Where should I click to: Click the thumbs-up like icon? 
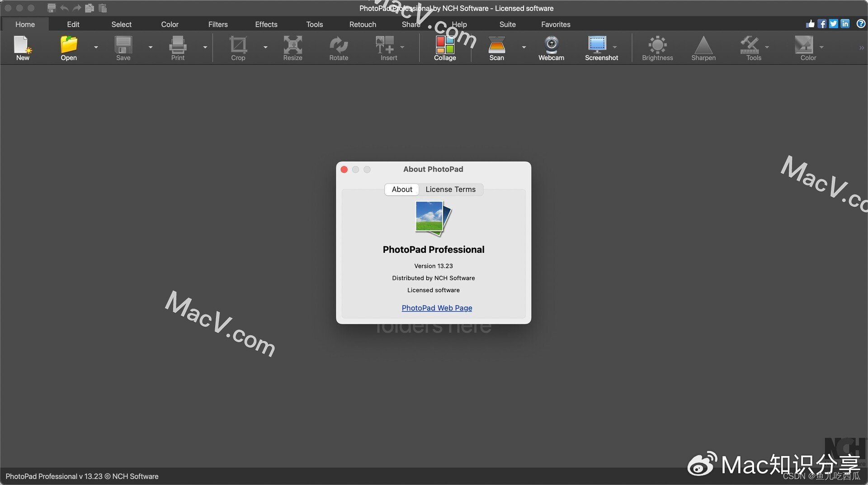pos(810,24)
